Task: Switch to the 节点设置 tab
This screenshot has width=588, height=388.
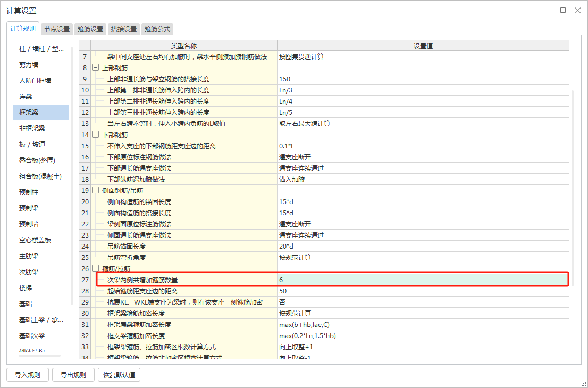Action: [57, 29]
